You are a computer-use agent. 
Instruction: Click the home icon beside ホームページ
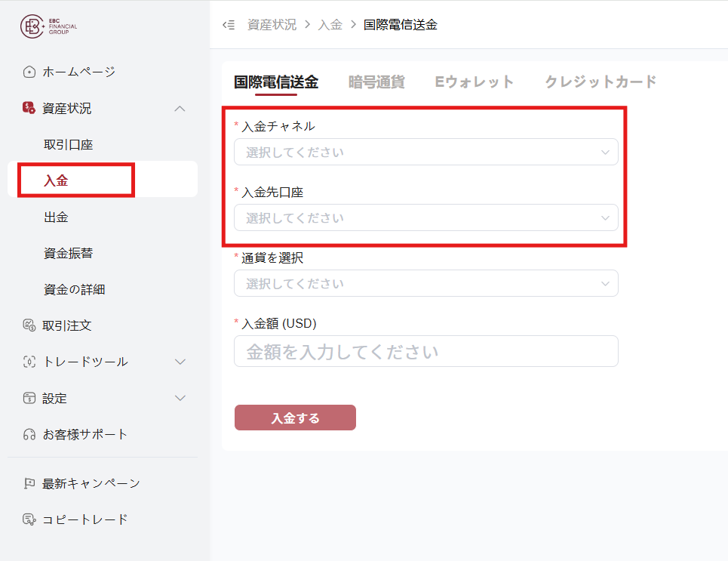(x=29, y=72)
